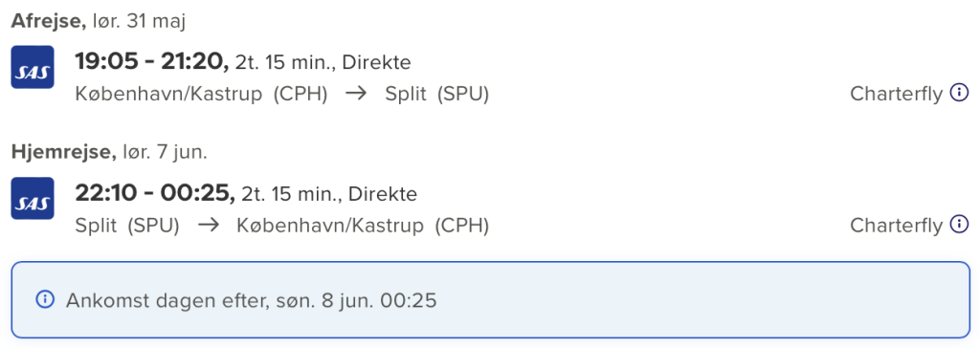Click the Split (SPU) destination on outbound
The image size is (980, 348).
click(x=436, y=95)
